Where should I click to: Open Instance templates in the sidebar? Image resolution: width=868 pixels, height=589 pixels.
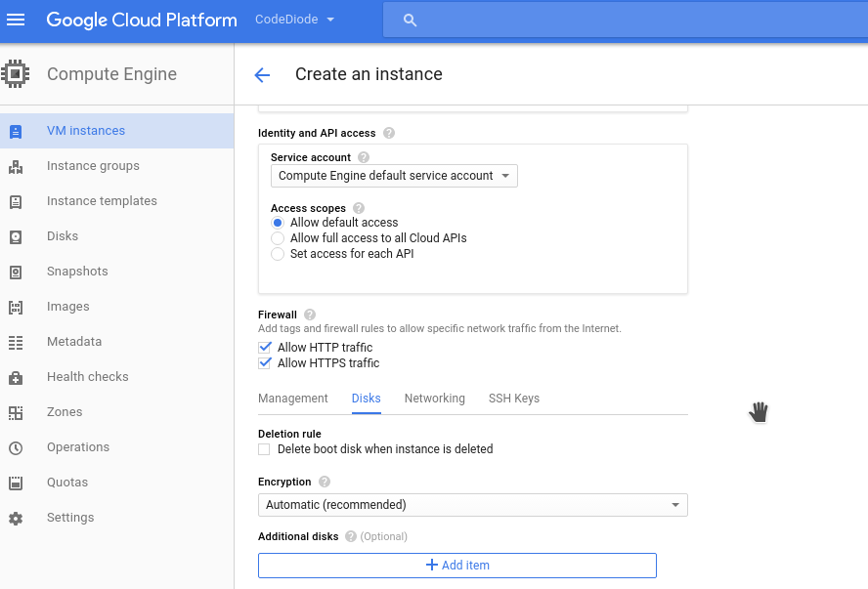pyautogui.click(x=116, y=201)
